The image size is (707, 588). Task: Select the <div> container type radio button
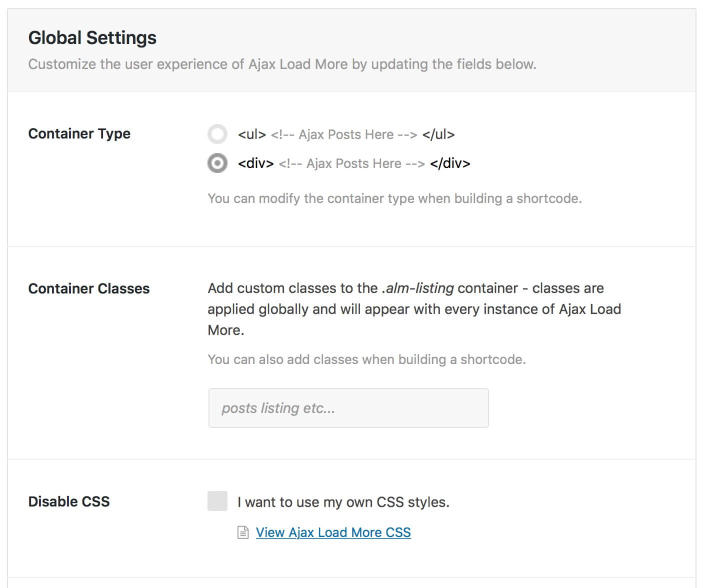(x=217, y=163)
